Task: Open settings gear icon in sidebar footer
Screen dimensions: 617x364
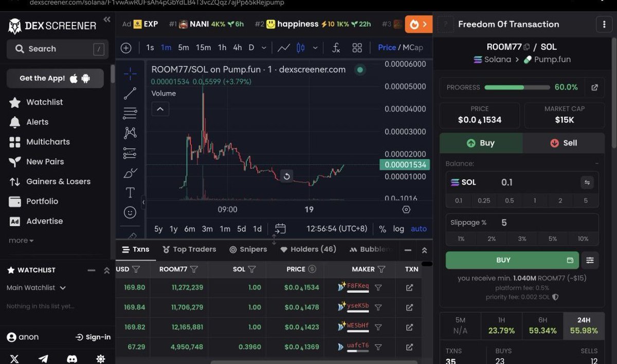Action: [x=101, y=358]
